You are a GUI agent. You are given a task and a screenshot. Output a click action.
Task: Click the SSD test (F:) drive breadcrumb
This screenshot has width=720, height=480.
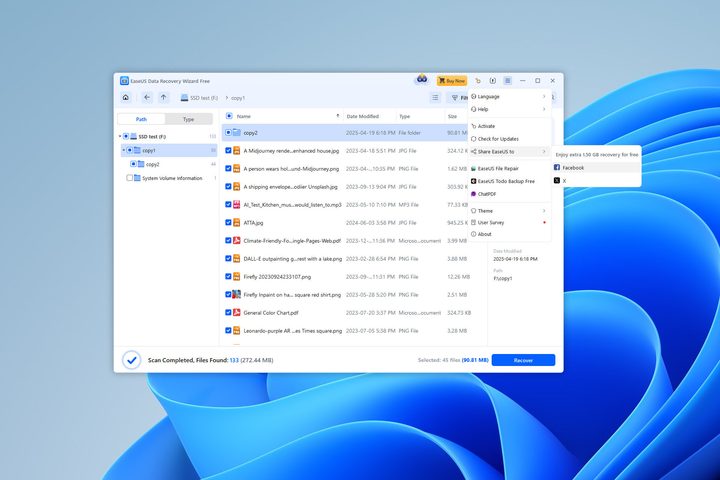(199, 98)
